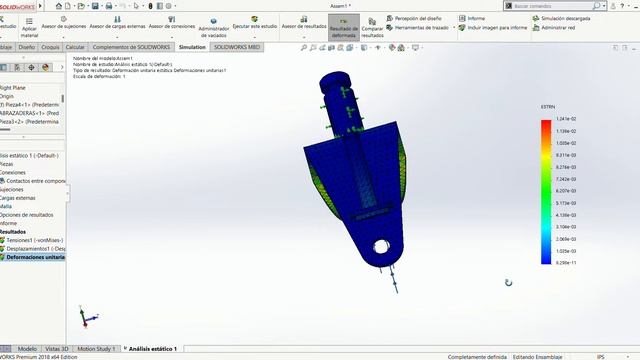Click the Select cursor tool icon
The height and width of the screenshot is (360, 640).
coord(136,6)
